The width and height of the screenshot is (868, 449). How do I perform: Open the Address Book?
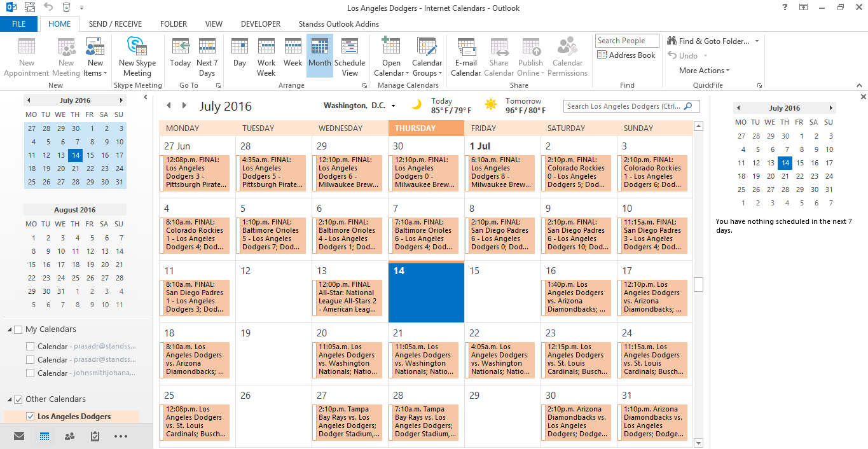tap(626, 55)
